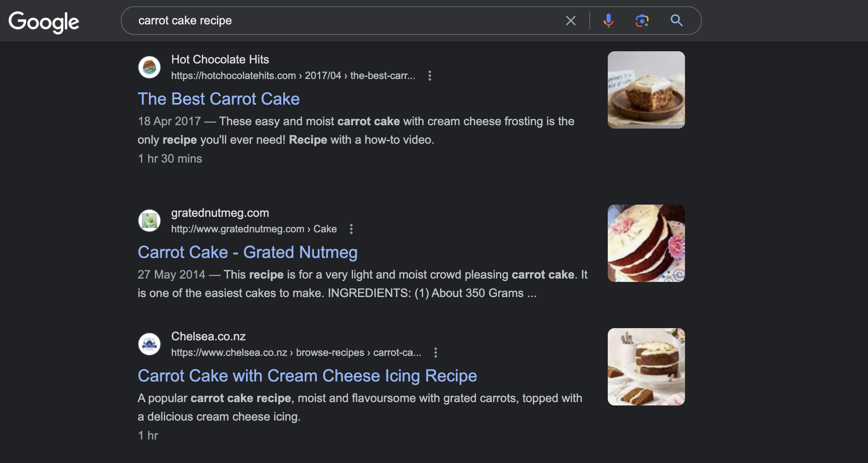Image resolution: width=868 pixels, height=463 pixels.
Task: Click the magnifying glass search button
Action: tap(676, 21)
